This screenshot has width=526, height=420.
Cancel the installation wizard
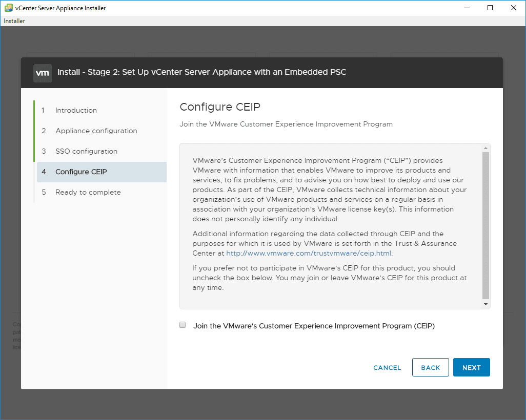pos(387,367)
